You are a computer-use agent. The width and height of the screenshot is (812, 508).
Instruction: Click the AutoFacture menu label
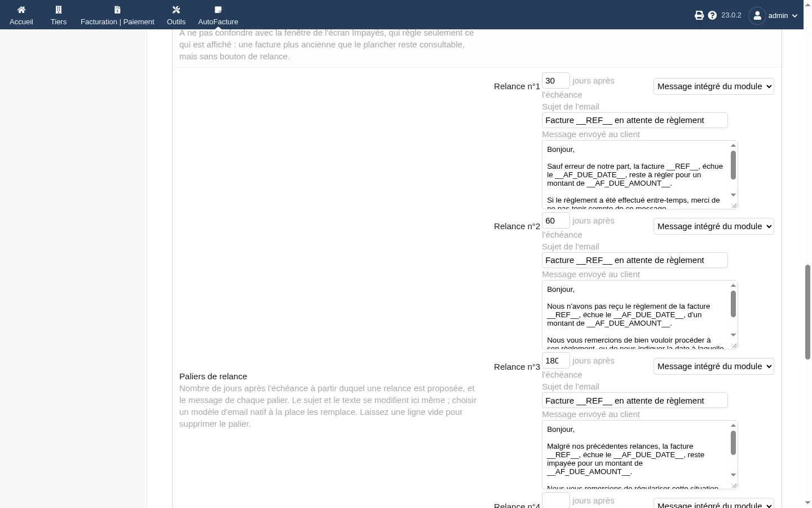tap(218, 22)
